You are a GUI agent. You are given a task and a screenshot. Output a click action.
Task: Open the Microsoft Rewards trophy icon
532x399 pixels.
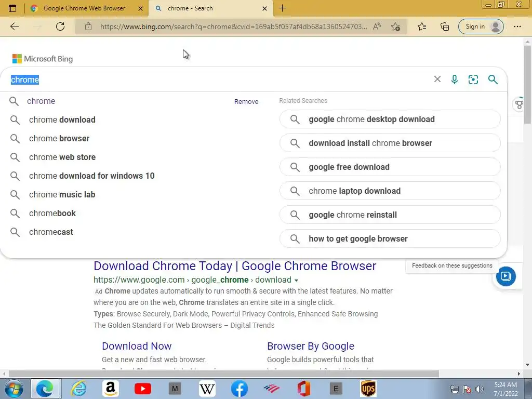(520, 104)
